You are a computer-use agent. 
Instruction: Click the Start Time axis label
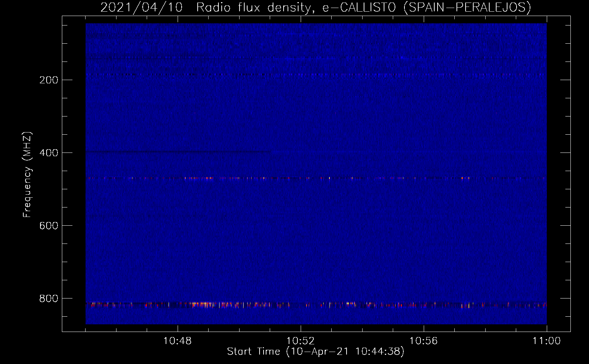316,352
